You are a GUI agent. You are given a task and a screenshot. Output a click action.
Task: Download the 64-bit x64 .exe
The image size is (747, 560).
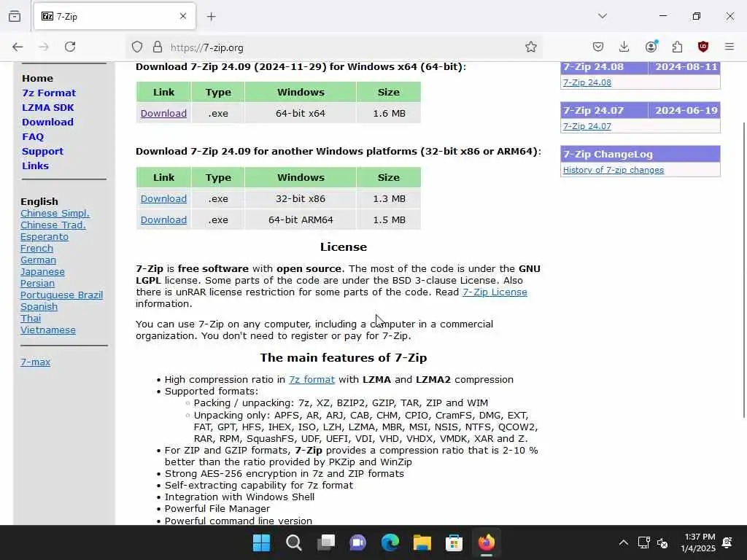pos(163,113)
